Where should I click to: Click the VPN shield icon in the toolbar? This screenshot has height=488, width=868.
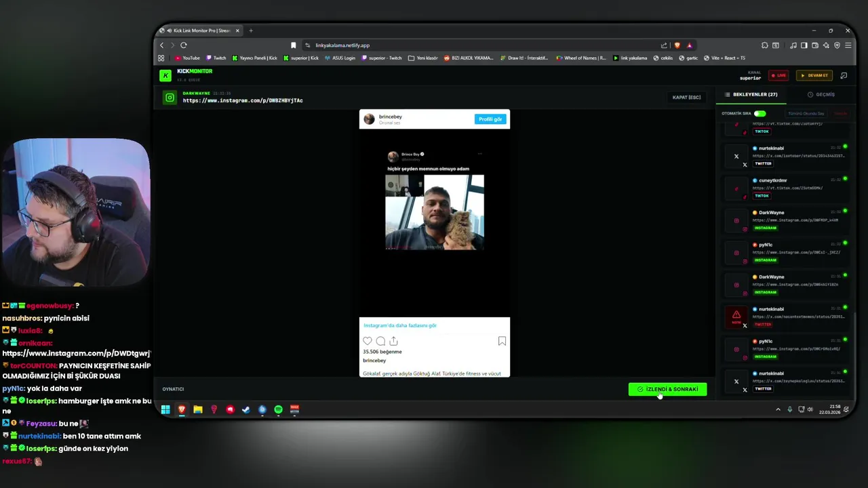tap(837, 45)
